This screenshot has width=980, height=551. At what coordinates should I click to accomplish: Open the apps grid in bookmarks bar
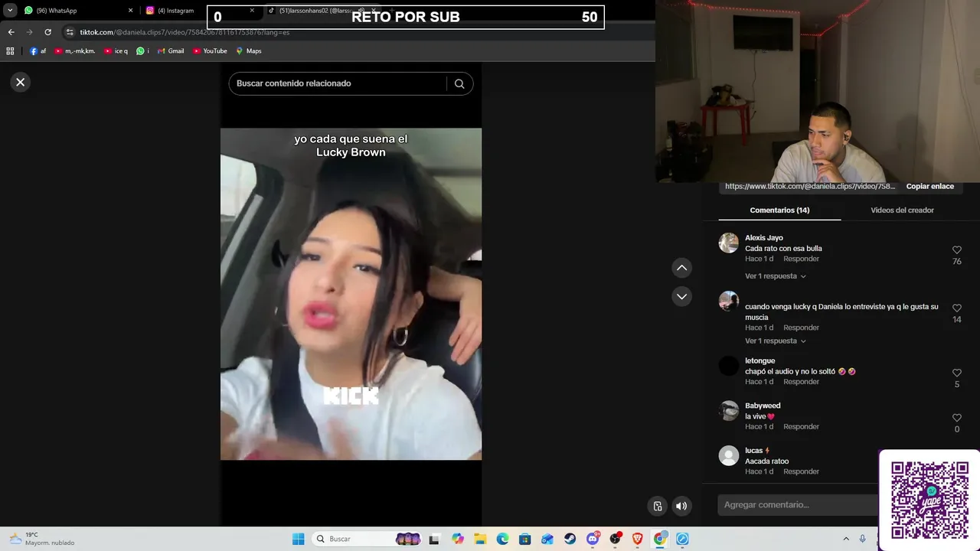(10, 51)
